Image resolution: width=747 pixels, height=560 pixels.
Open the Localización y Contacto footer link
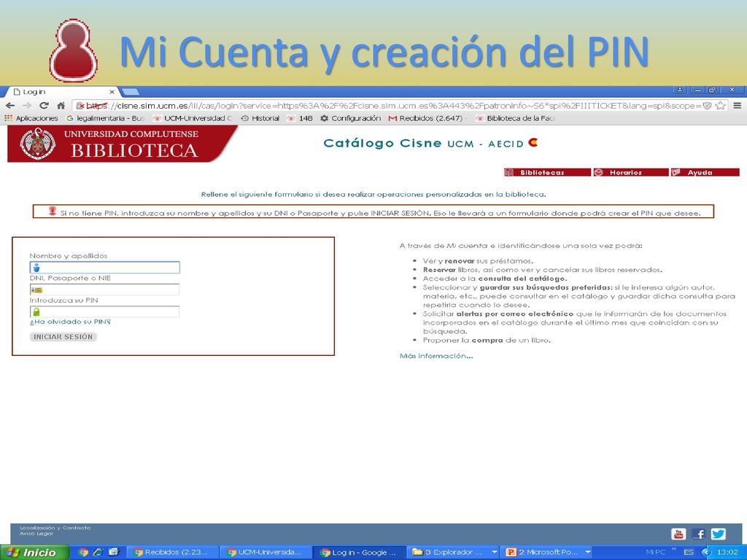pos(55,528)
